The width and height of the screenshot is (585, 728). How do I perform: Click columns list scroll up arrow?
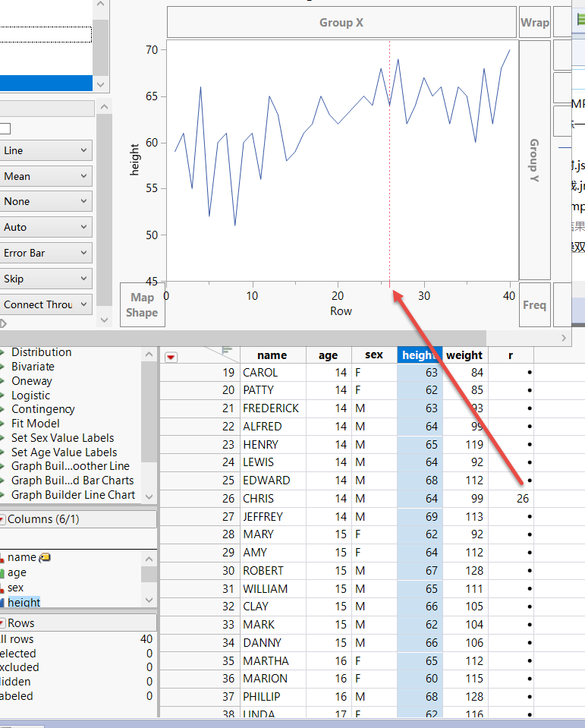click(x=149, y=559)
